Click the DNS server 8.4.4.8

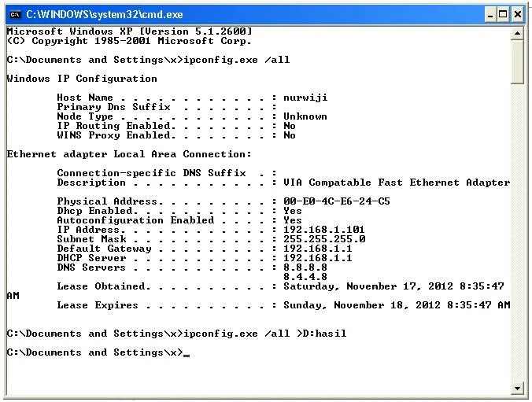coord(305,277)
